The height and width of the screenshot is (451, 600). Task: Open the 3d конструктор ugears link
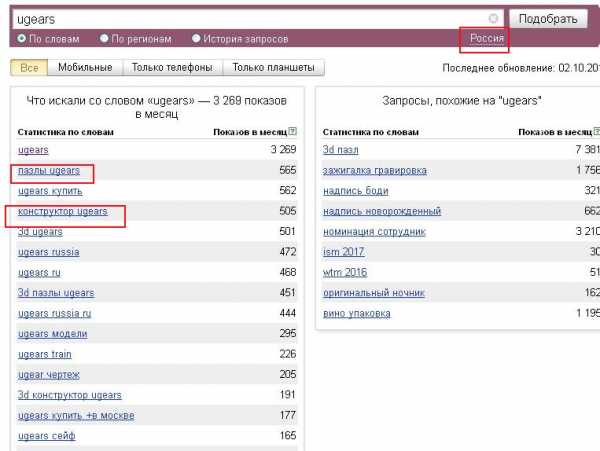(x=70, y=395)
